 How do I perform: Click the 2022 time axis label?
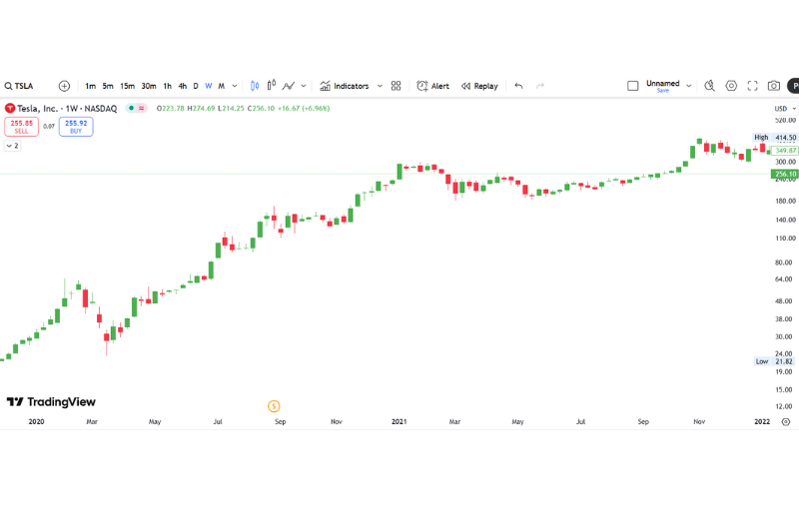coord(762,422)
